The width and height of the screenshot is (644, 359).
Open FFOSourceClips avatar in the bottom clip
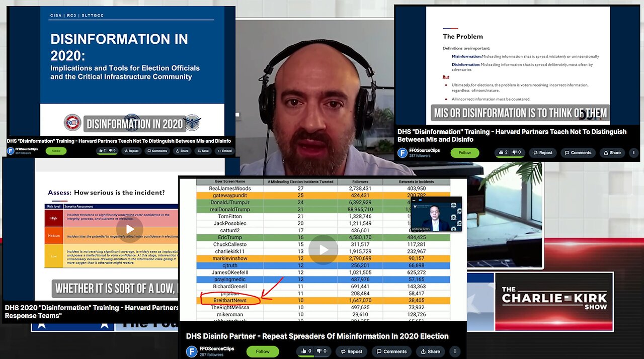[x=192, y=351]
